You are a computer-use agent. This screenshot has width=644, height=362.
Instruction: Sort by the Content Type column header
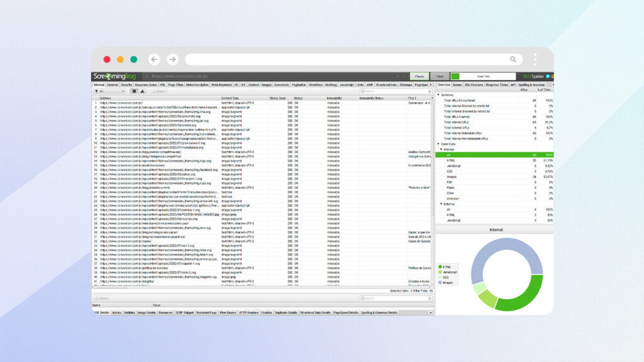point(245,98)
